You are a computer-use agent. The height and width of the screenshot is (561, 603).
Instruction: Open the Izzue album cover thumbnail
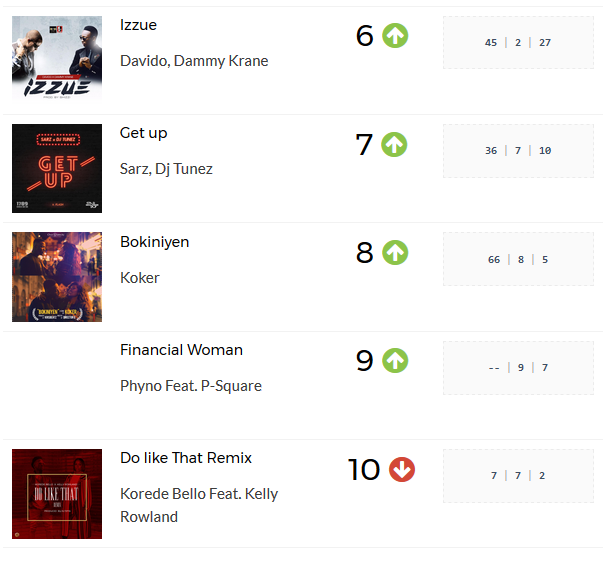click(57, 58)
